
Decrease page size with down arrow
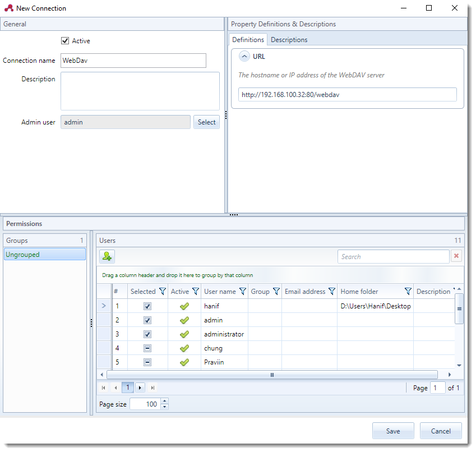(164, 407)
